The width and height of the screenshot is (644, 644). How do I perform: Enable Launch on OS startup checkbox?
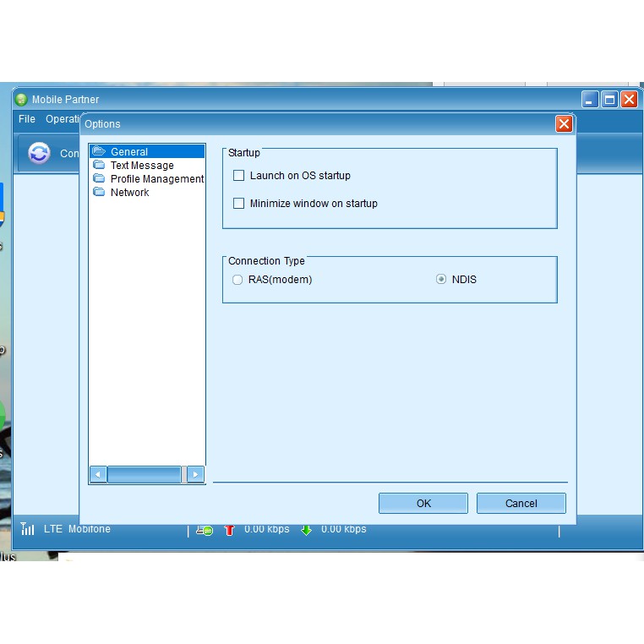tap(238, 176)
